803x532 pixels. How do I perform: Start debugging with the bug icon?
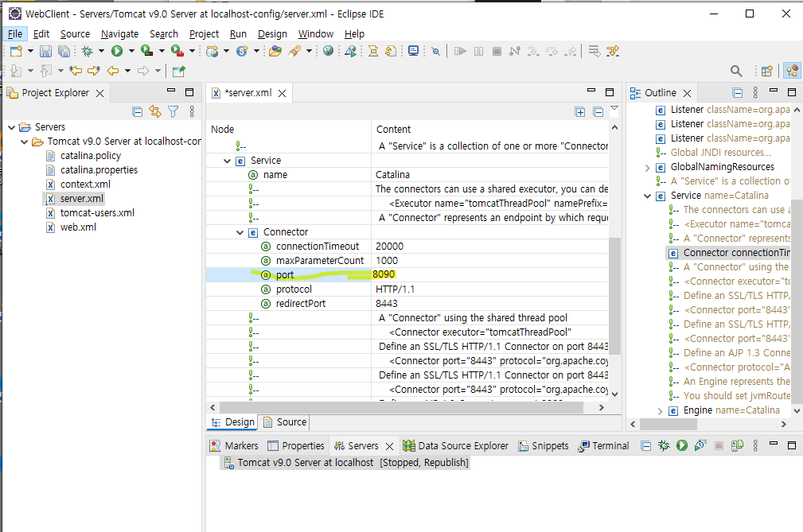(x=88, y=51)
